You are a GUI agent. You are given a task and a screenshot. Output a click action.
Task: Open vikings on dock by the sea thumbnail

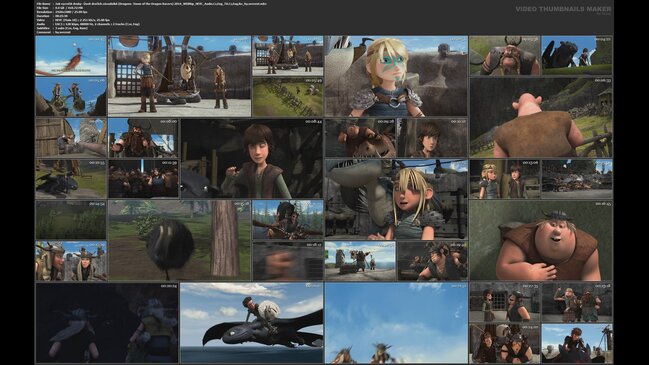[x=360, y=261]
